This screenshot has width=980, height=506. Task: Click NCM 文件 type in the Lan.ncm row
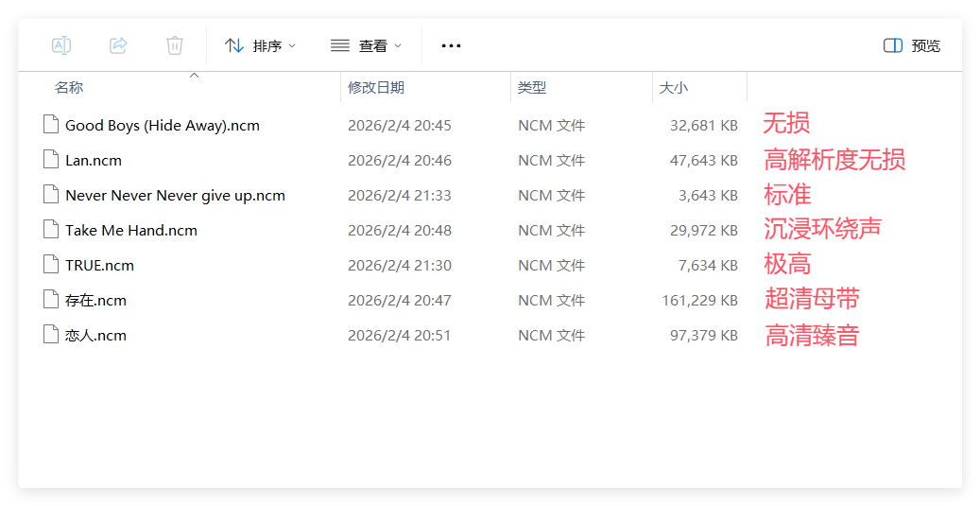tap(552, 160)
